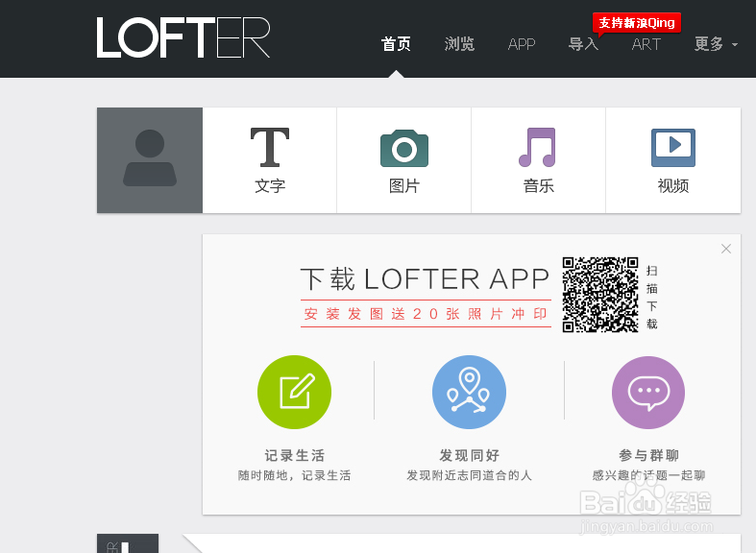Screen dimensions: 756x553
Task: Go to the 浏览 browse tab
Action: tap(459, 44)
